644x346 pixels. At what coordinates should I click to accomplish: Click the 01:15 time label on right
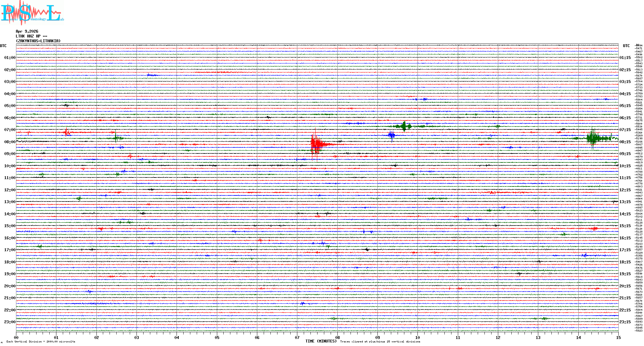(x=625, y=58)
